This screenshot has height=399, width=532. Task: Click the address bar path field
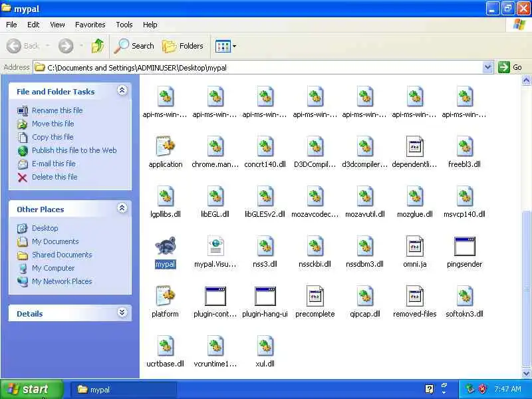point(258,68)
